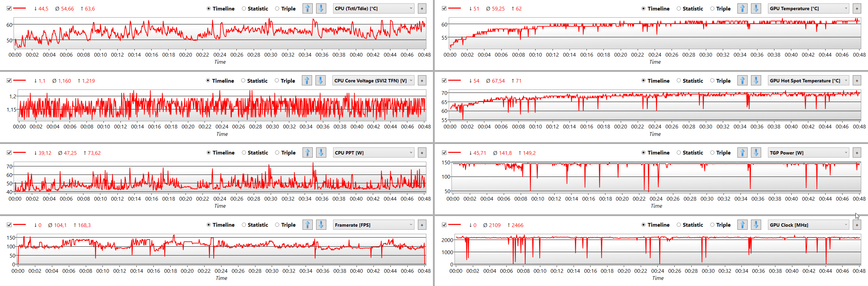Move the CPU (Tctl/Tdie) chart up
Image resolution: width=868 pixels, height=286 pixels.
[307, 8]
